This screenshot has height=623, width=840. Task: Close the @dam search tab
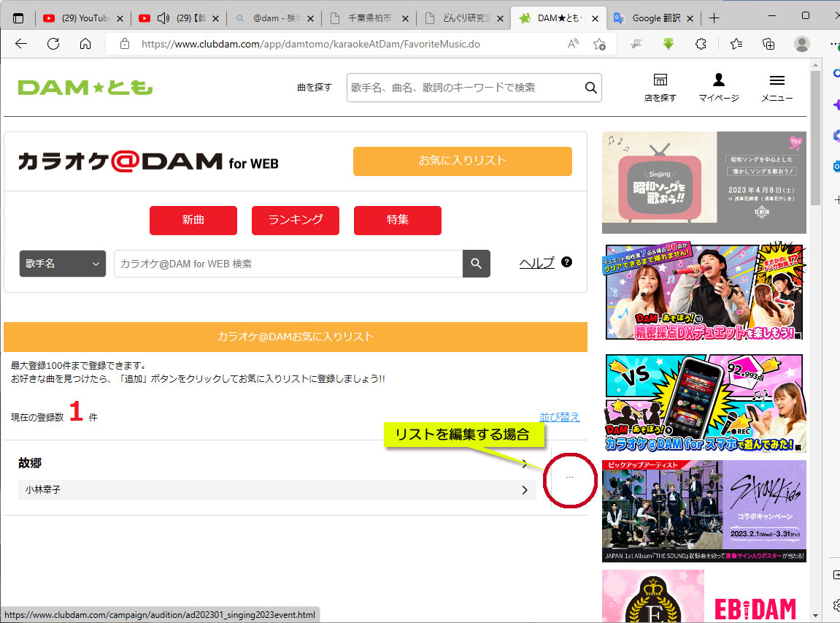coord(310,18)
